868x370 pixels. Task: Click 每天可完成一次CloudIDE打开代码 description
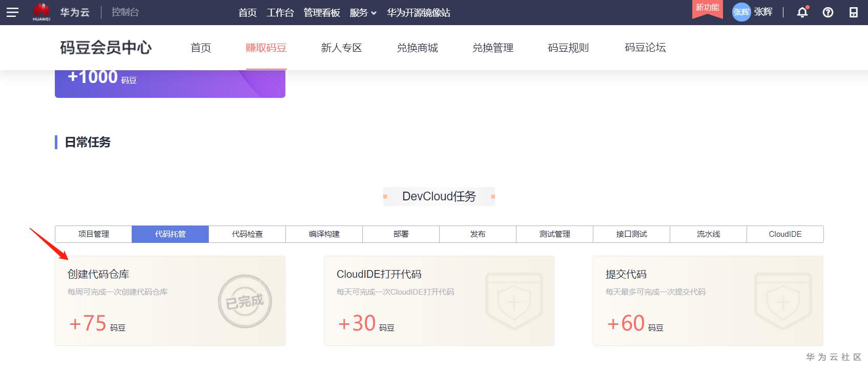click(x=396, y=292)
